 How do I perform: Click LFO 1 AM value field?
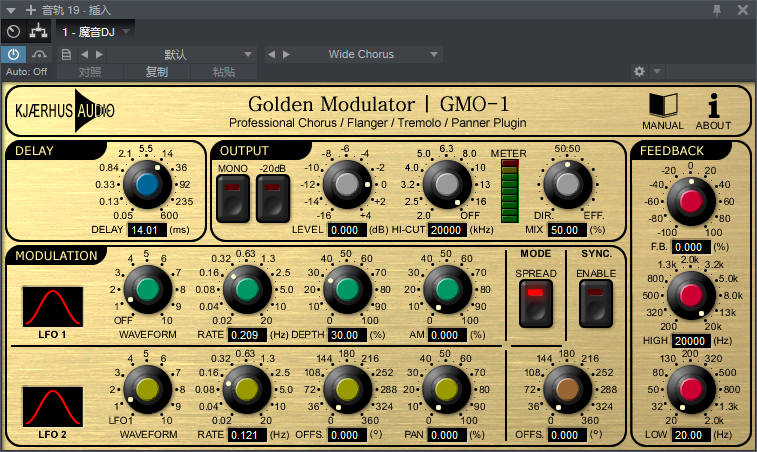[447, 335]
